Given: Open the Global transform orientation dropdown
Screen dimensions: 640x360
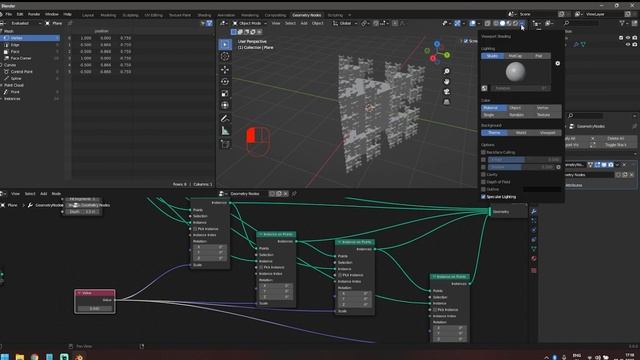Looking at the screenshot, I should (345, 23).
